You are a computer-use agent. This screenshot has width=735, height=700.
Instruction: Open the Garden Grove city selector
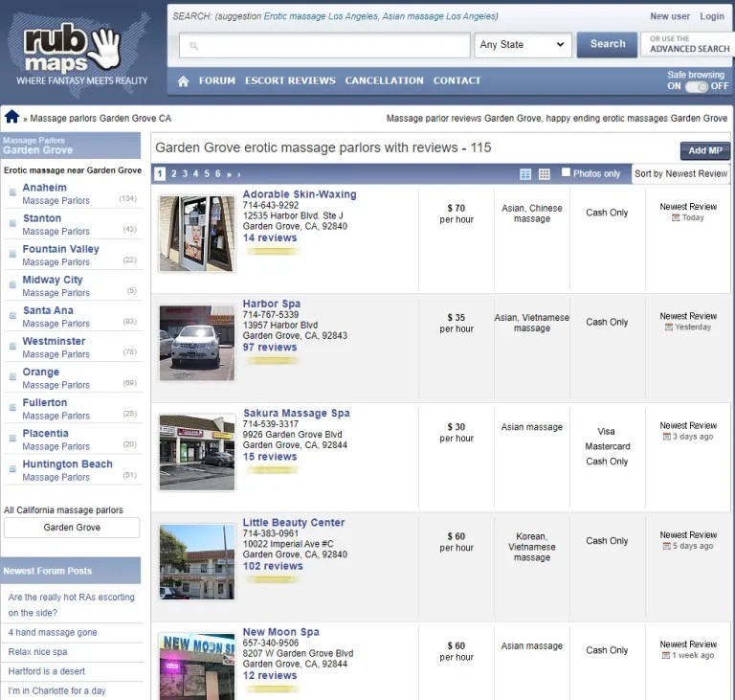(72, 528)
